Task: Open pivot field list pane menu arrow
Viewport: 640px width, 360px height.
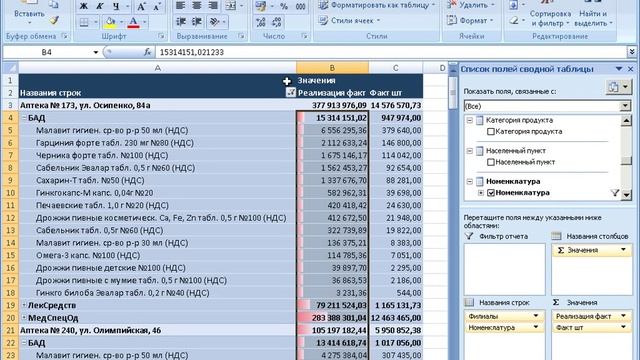Action: [x=619, y=69]
